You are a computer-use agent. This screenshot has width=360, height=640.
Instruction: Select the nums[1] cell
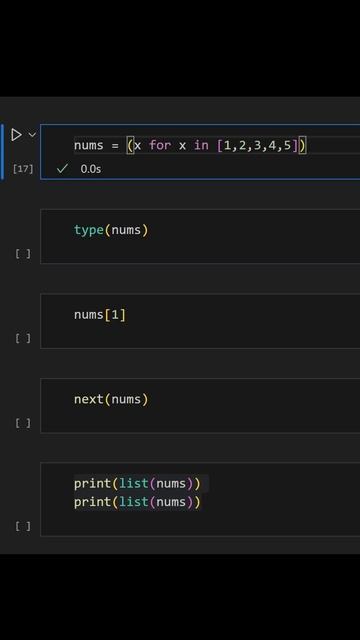point(200,321)
